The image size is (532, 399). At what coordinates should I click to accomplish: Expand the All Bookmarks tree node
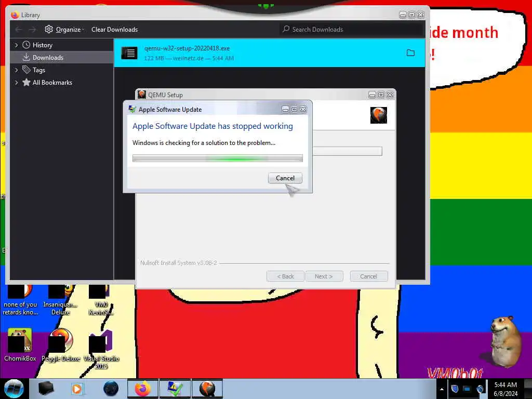point(16,83)
